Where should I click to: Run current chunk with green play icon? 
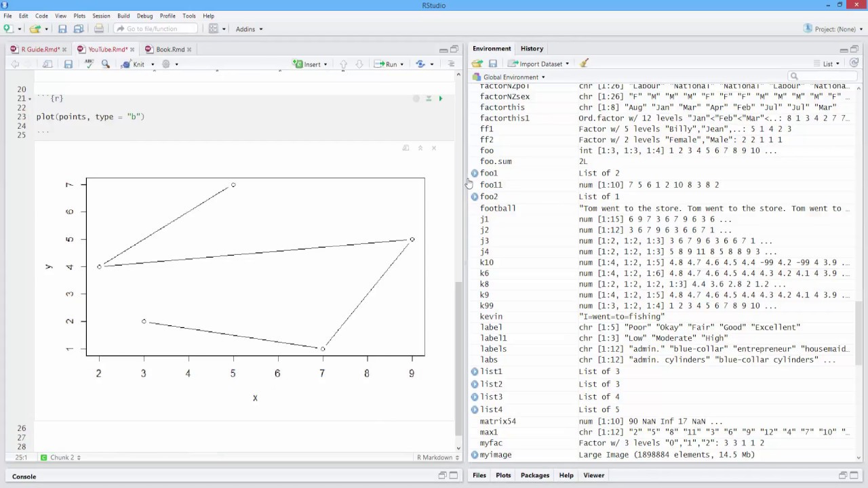click(440, 98)
